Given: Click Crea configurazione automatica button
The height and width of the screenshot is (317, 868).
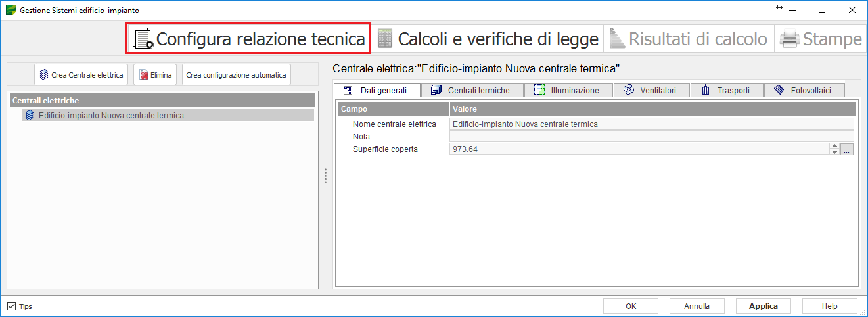Looking at the screenshot, I should (x=236, y=75).
